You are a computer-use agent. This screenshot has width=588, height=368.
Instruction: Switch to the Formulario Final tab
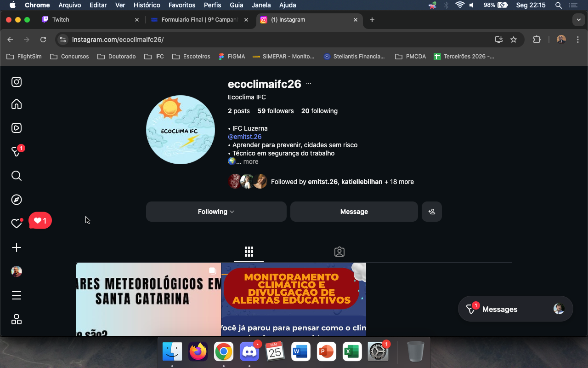(x=199, y=20)
